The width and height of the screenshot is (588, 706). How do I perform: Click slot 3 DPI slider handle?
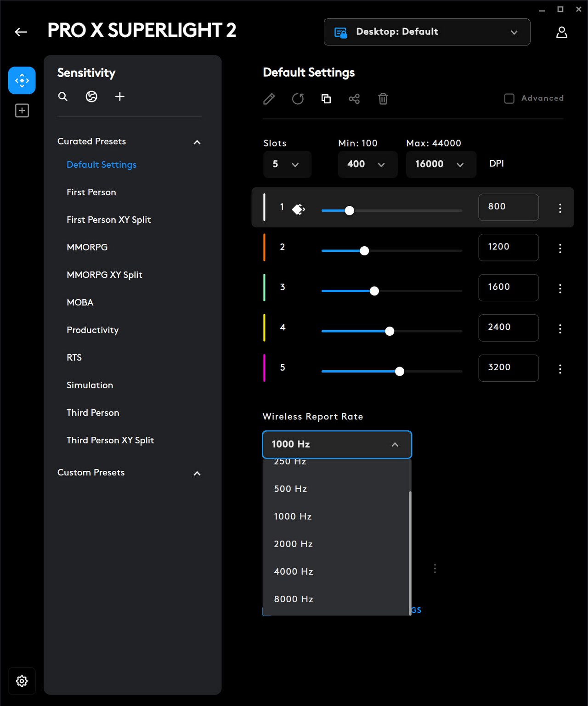(x=374, y=291)
